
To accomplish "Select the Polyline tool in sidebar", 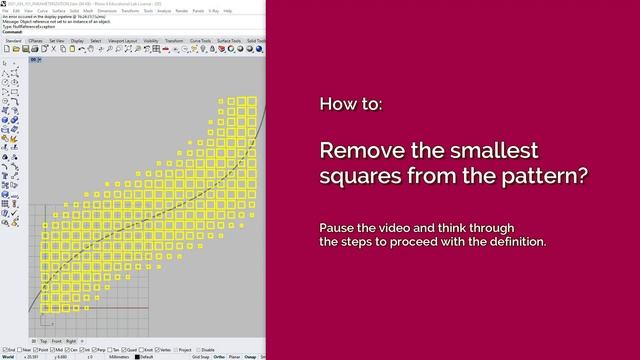I will pyautogui.click(x=5, y=73).
